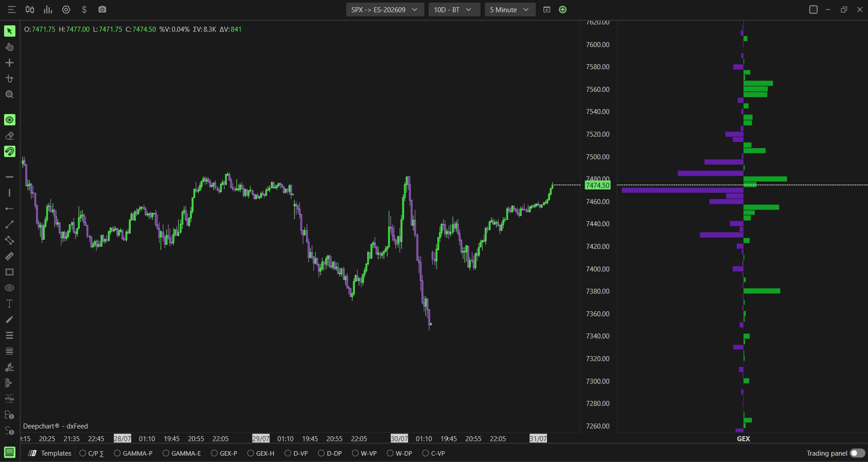Expand the 10D - BT range dropdown
868x462 pixels.
pyautogui.click(x=454, y=10)
